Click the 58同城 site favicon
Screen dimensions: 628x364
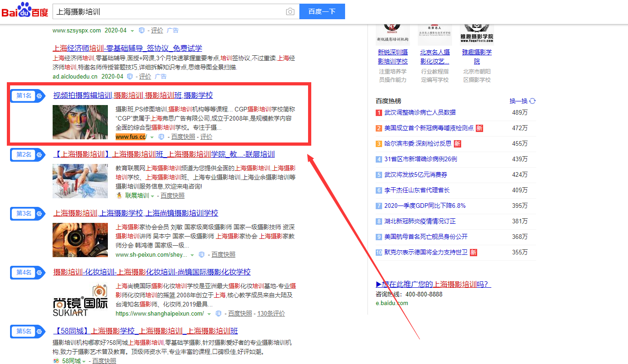tap(56, 361)
